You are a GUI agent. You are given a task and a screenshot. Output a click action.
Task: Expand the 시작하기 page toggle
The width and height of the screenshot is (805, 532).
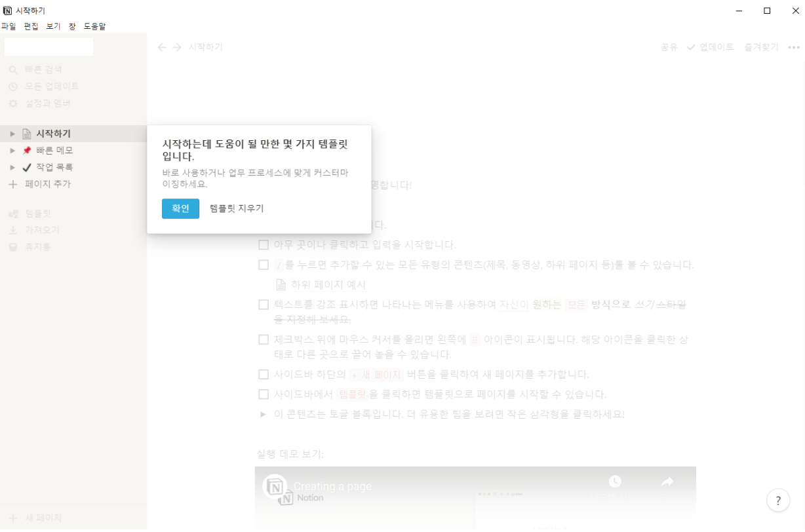coord(12,134)
